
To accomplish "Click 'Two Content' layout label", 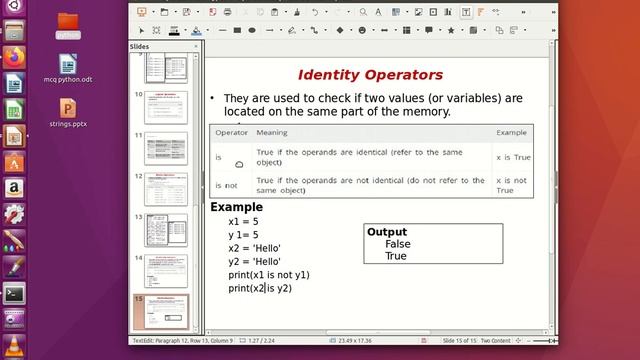I will click(x=496, y=340).
